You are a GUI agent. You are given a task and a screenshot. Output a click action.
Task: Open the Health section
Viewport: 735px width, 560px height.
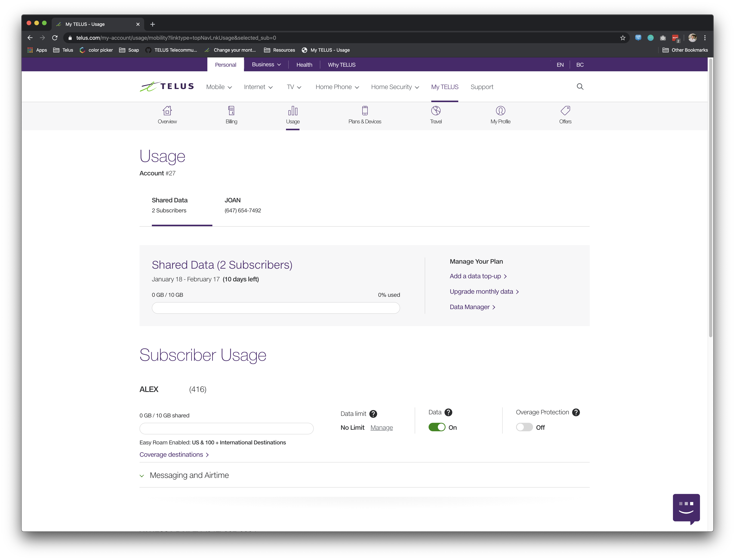click(x=304, y=65)
